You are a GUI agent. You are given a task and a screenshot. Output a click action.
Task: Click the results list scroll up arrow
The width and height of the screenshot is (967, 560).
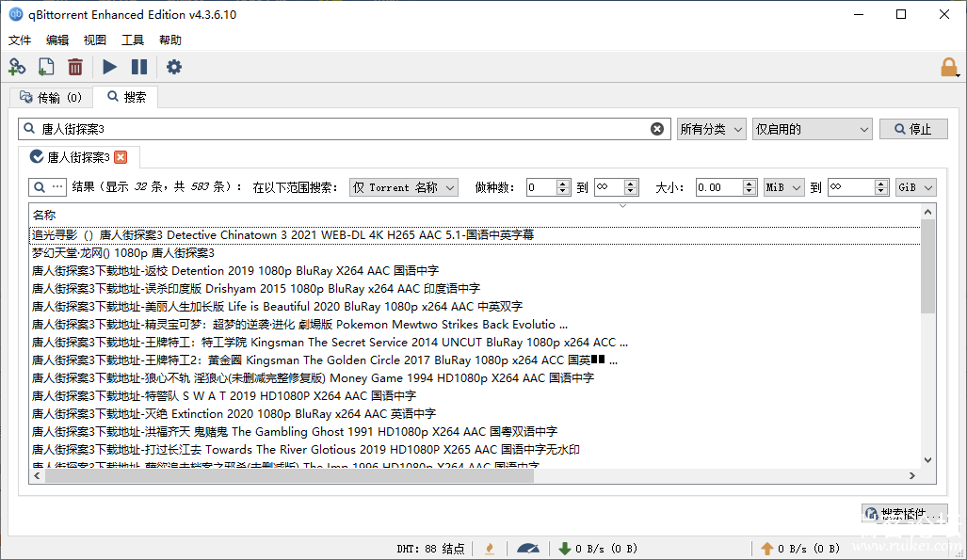pyautogui.click(x=927, y=212)
